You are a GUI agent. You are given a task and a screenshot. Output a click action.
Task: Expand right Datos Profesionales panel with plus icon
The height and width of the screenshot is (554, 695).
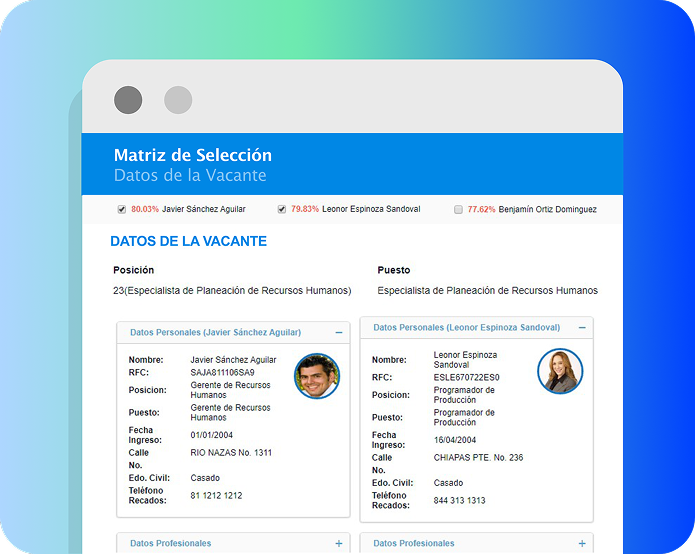tap(582, 543)
